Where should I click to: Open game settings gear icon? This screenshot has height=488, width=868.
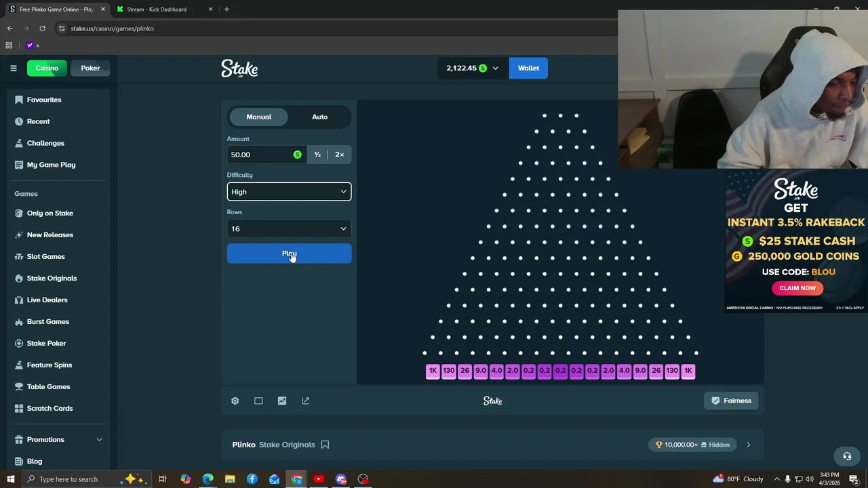click(235, 401)
